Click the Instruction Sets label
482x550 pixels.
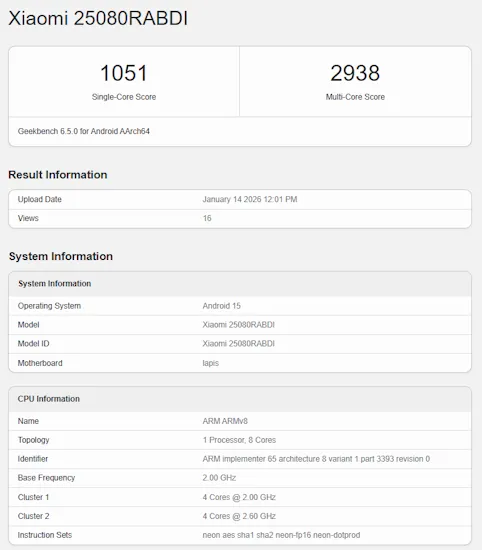(x=45, y=535)
